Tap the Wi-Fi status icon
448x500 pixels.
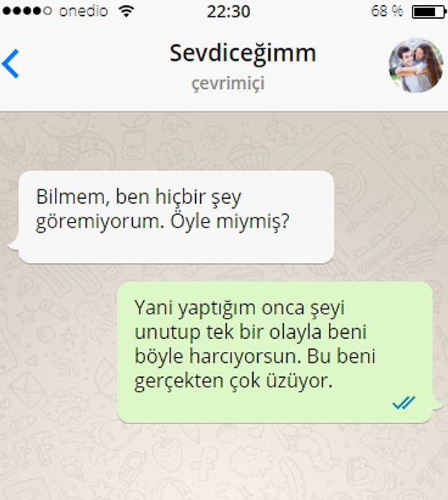click(126, 12)
